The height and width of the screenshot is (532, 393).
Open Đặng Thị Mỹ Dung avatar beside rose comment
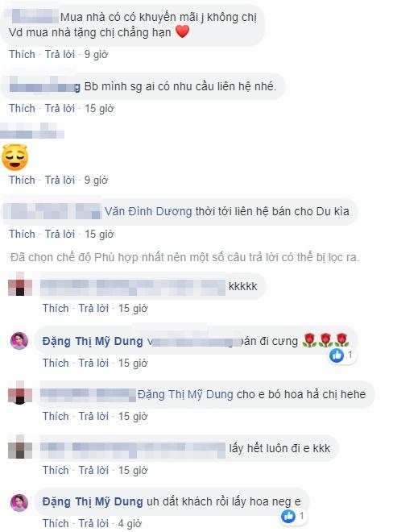[x=19, y=341]
